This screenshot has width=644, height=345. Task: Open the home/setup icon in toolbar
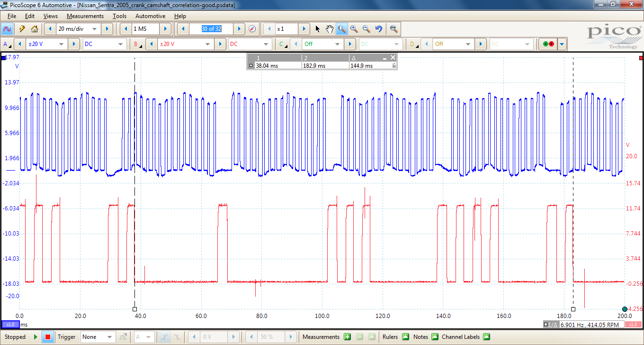click(x=34, y=29)
